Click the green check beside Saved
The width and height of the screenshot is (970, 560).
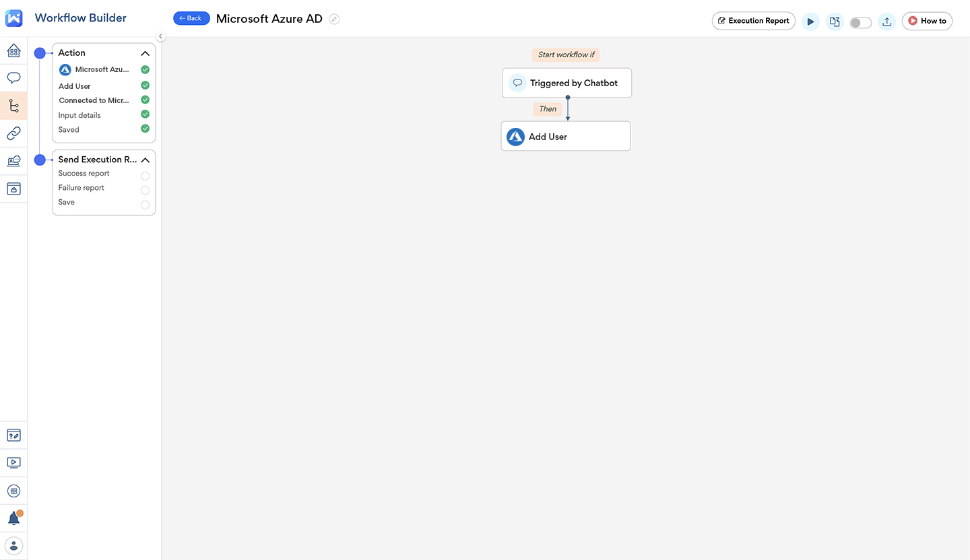pos(145,129)
